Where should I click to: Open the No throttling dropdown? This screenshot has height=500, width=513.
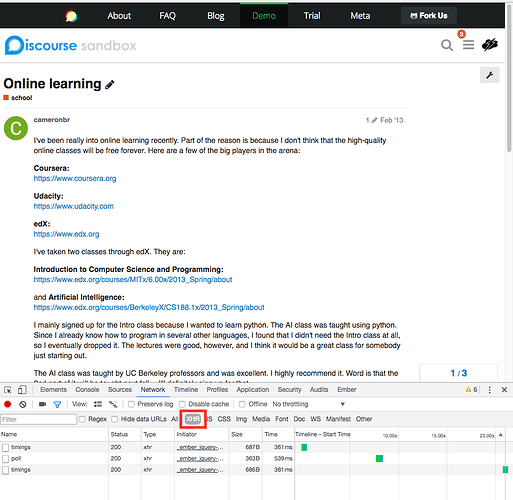point(309,404)
